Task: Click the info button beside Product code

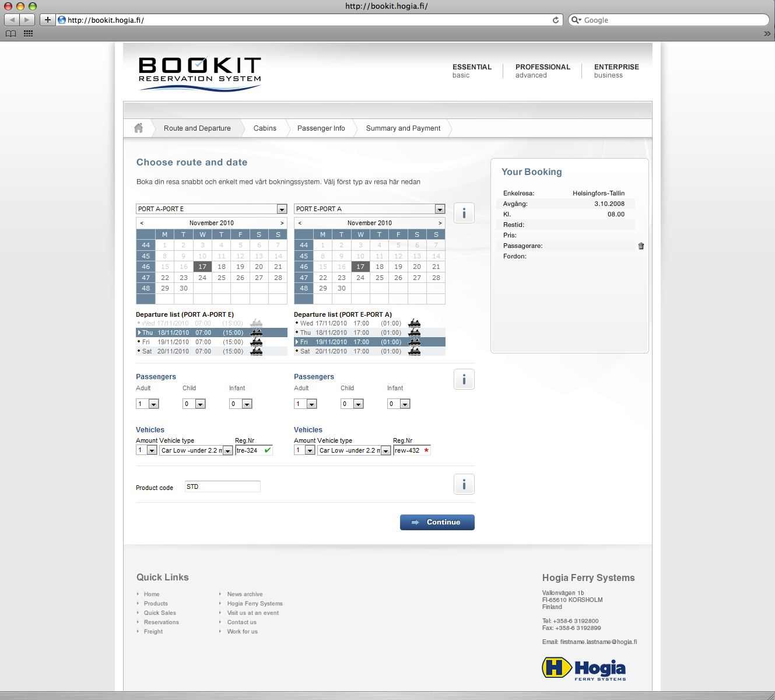Action: tap(464, 484)
